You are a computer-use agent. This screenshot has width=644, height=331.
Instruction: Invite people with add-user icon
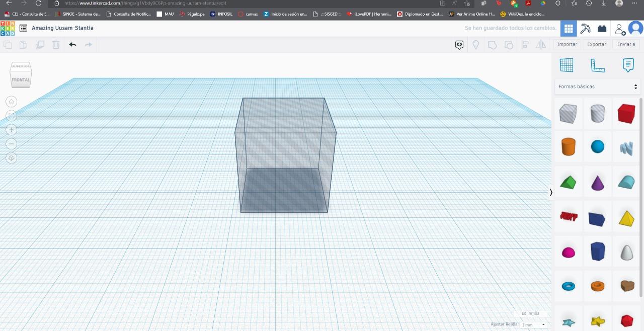(x=619, y=29)
